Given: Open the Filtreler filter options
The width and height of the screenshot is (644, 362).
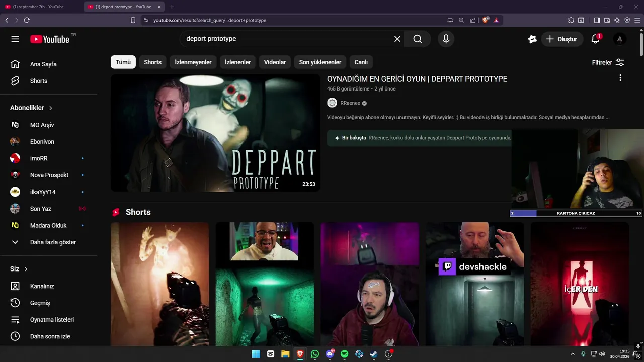Looking at the screenshot, I should [608, 62].
